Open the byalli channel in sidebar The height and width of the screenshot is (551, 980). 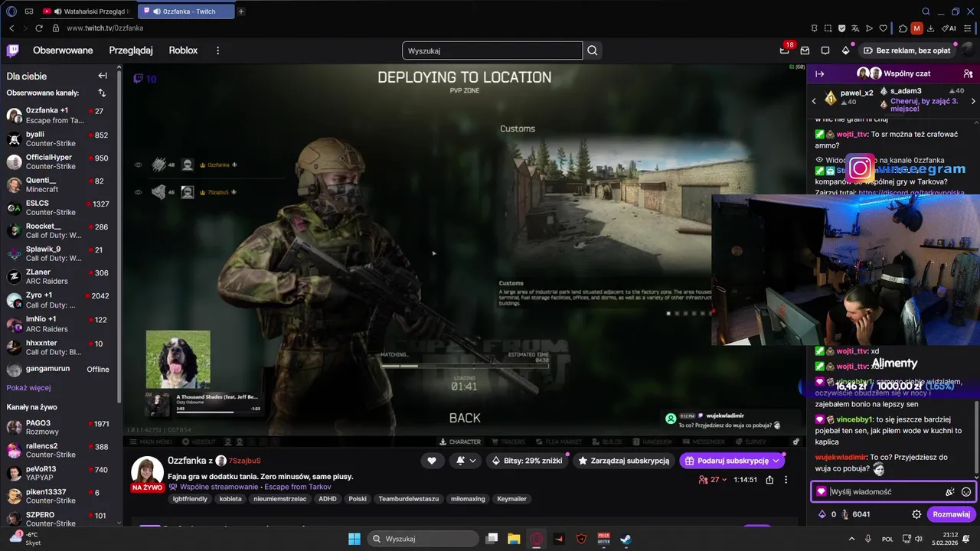61,139
